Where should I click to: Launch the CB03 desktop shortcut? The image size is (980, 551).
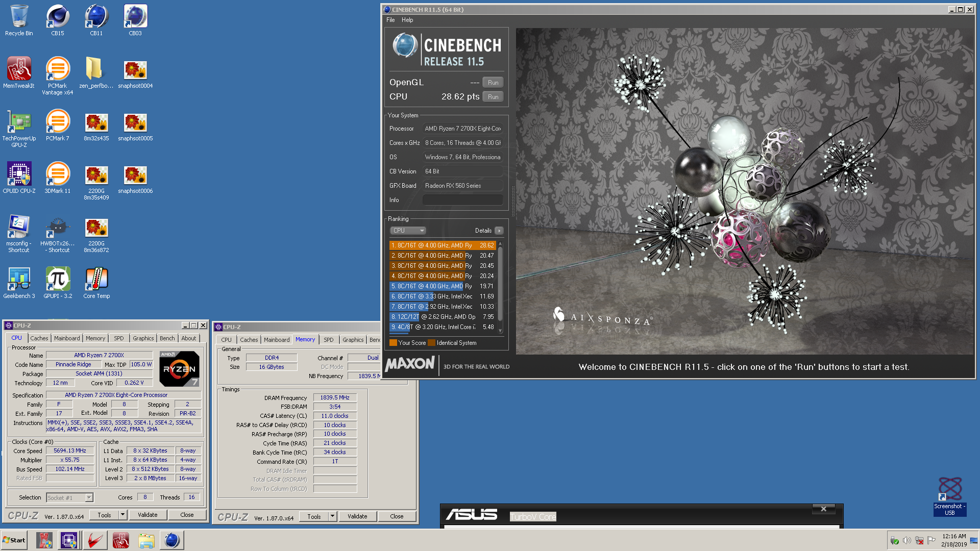135,20
